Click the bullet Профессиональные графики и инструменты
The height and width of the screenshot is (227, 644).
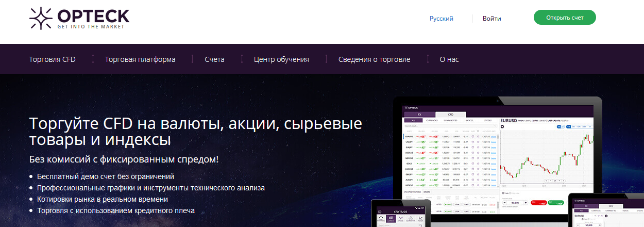coord(151,188)
